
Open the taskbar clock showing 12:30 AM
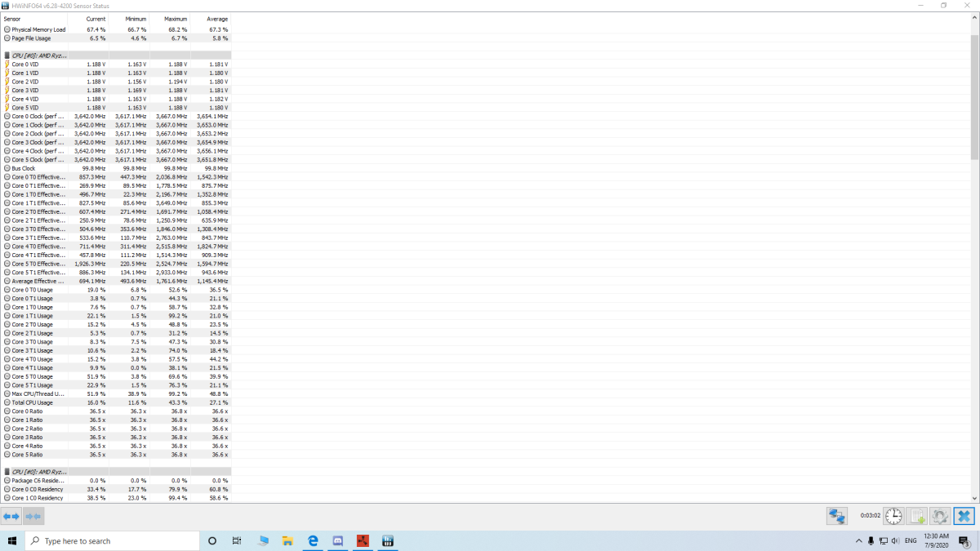click(x=936, y=540)
